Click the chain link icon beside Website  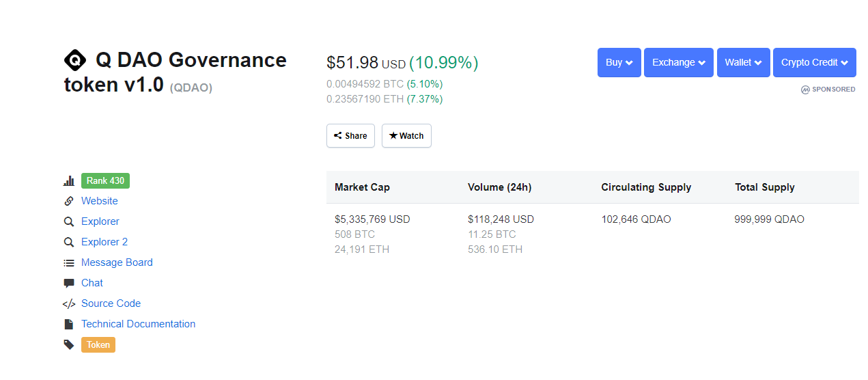coord(69,201)
